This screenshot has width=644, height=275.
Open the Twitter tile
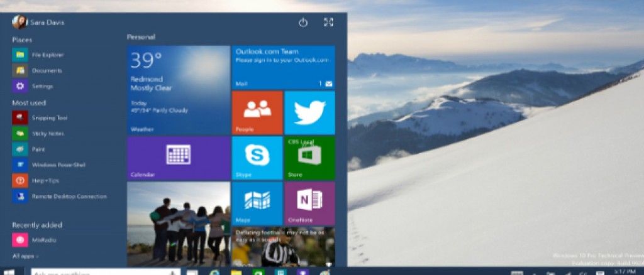pyautogui.click(x=309, y=113)
